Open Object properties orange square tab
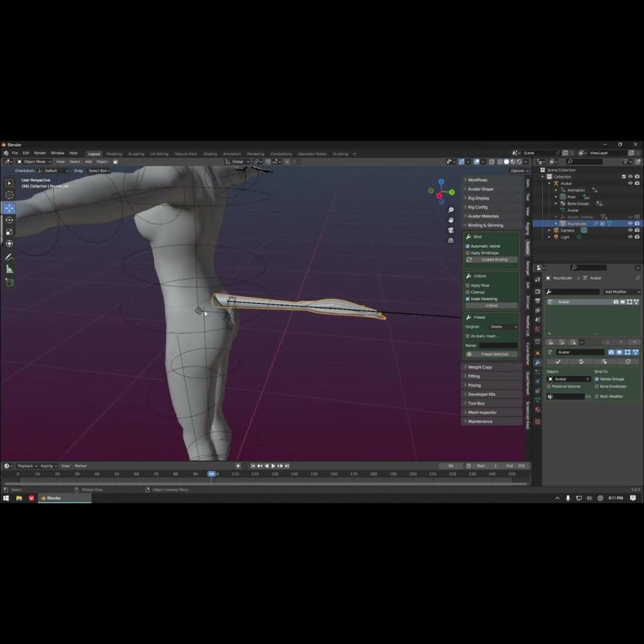The width and height of the screenshot is (644, 644). 537,353
